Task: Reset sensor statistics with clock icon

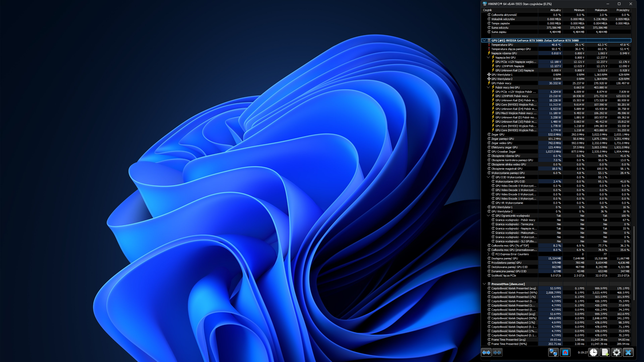Action: [593, 352]
